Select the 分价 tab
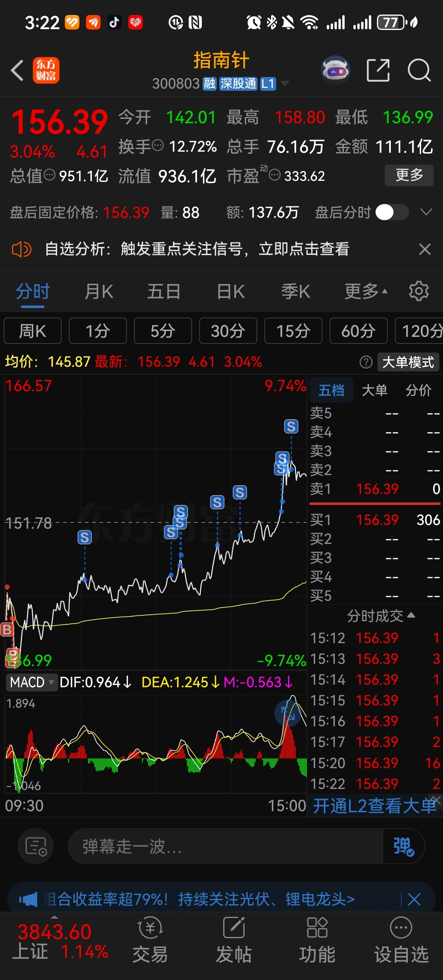 (418, 390)
